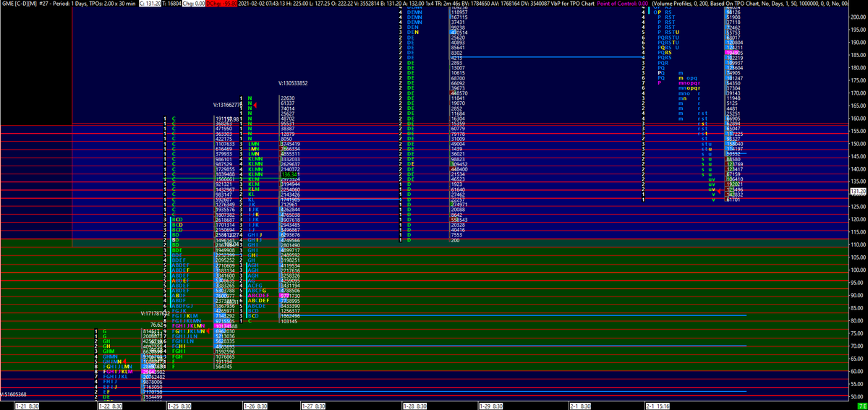Click the red arrow marker beside N letters
The height and width of the screenshot is (410, 868).
[x=255, y=105]
